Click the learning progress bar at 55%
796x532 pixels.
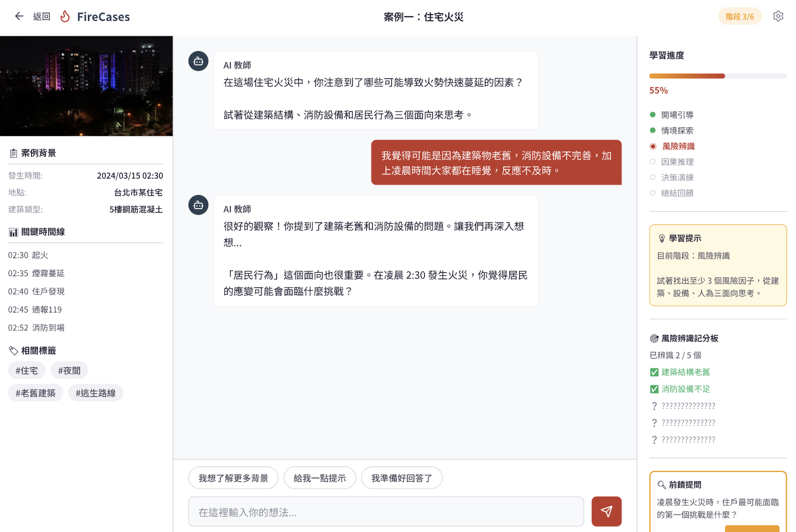pyautogui.click(x=717, y=76)
